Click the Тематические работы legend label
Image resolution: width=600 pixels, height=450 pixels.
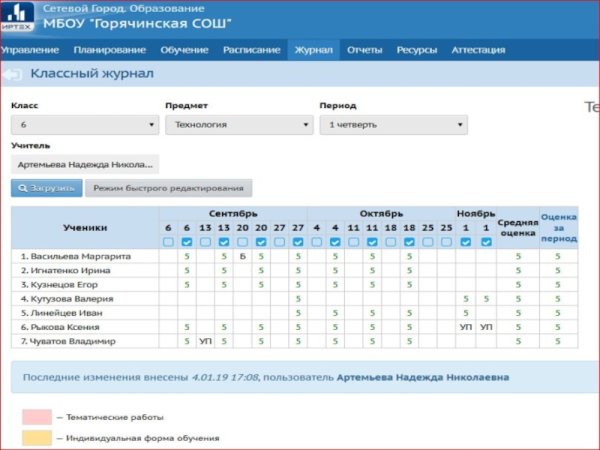[115, 417]
